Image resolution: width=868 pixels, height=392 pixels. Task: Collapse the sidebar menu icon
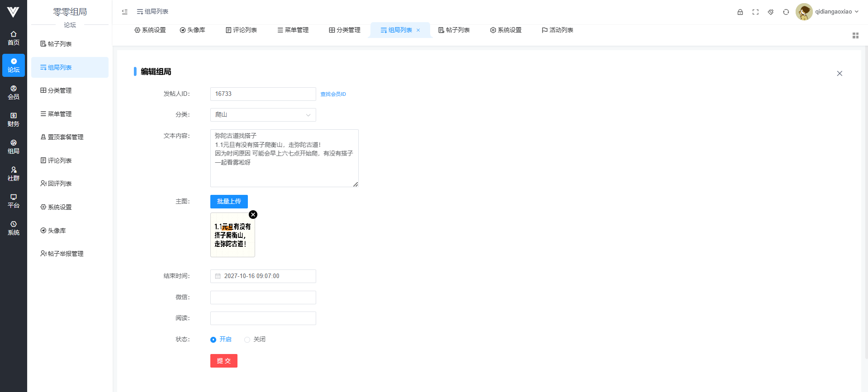pyautogui.click(x=125, y=12)
